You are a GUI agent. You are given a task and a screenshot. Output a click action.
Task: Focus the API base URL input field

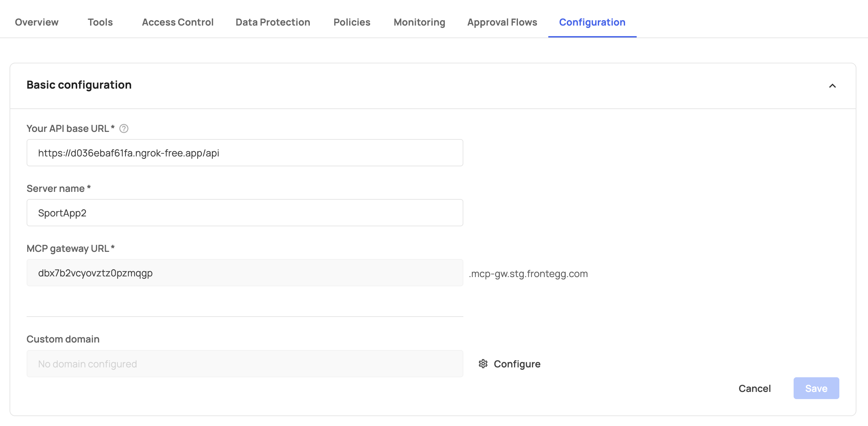(245, 153)
